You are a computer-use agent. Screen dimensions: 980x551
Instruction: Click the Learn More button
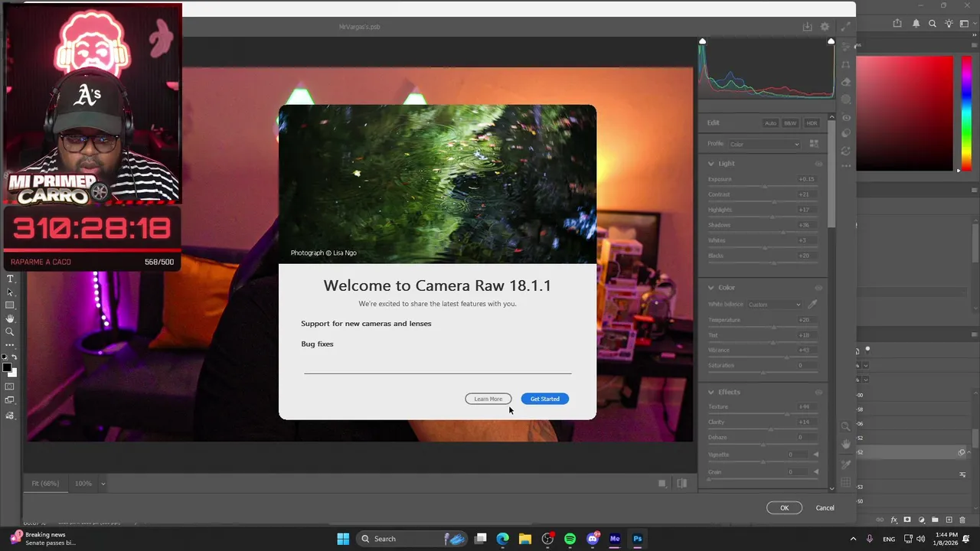[x=488, y=399]
